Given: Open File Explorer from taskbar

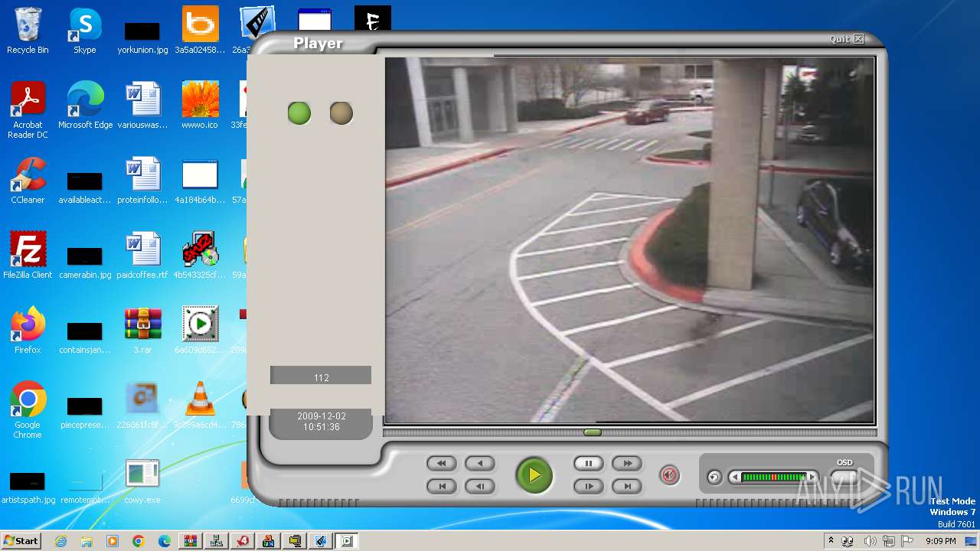Looking at the screenshot, I should [x=87, y=541].
